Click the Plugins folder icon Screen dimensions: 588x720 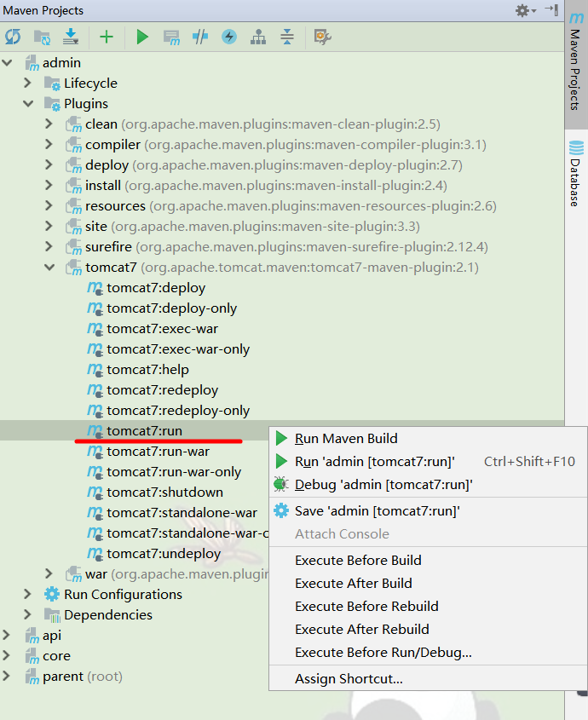(x=52, y=104)
